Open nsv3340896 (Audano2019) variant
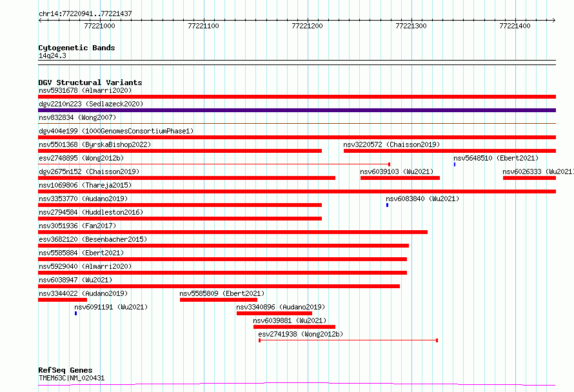This screenshot has width=574, height=392. (281, 307)
